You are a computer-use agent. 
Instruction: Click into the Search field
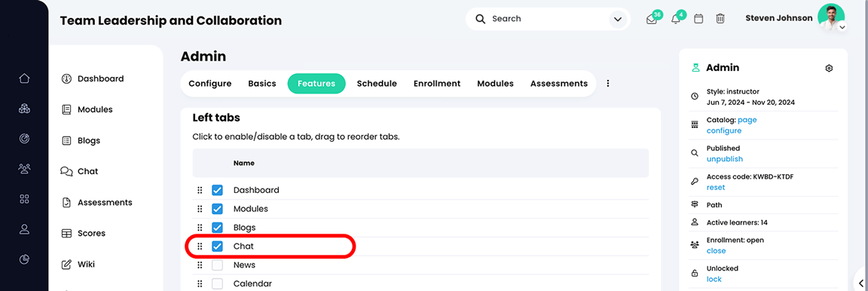tap(548, 19)
